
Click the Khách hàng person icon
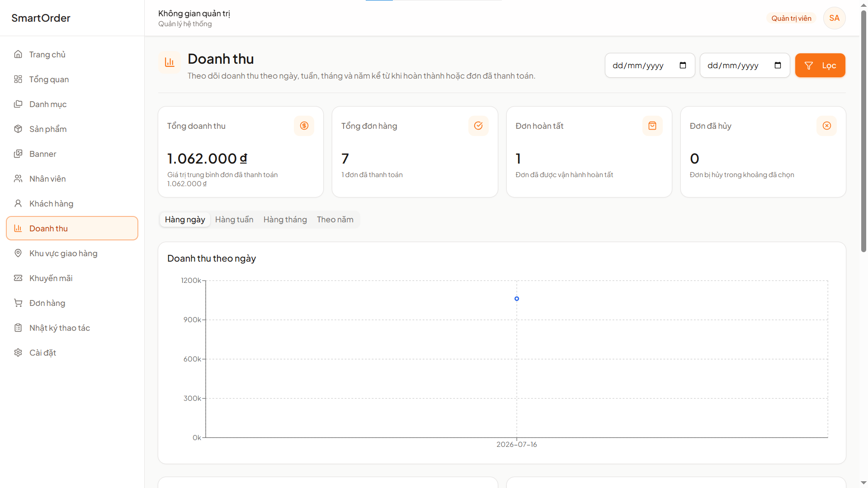point(18,203)
